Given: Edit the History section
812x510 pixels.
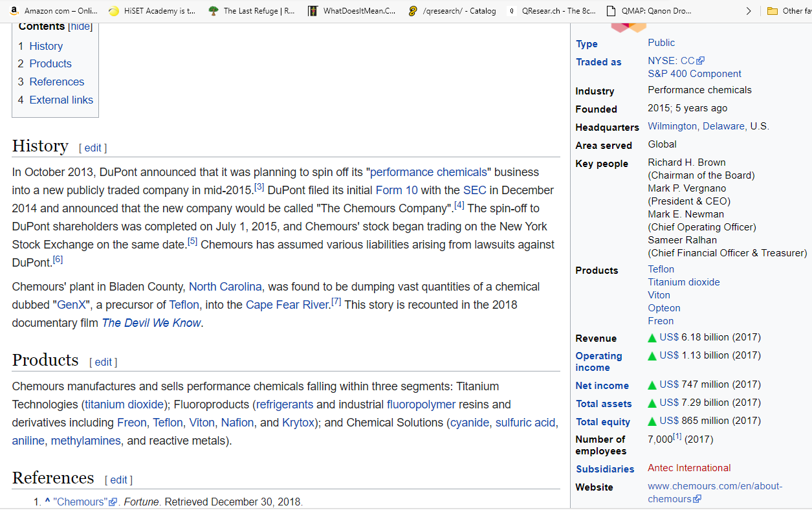Looking at the screenshot, I should tap(93, 148).
